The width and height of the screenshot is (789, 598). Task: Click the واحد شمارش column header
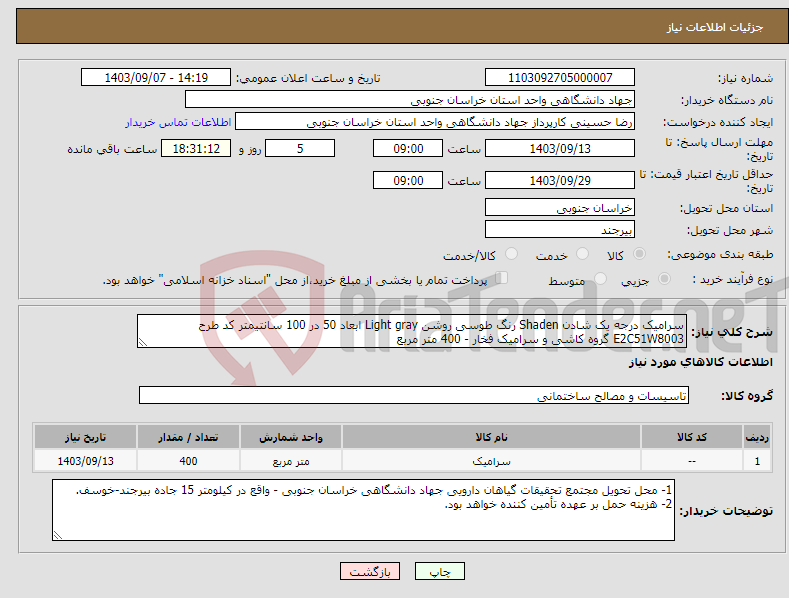pyautogui.click(x=291, y=437)
